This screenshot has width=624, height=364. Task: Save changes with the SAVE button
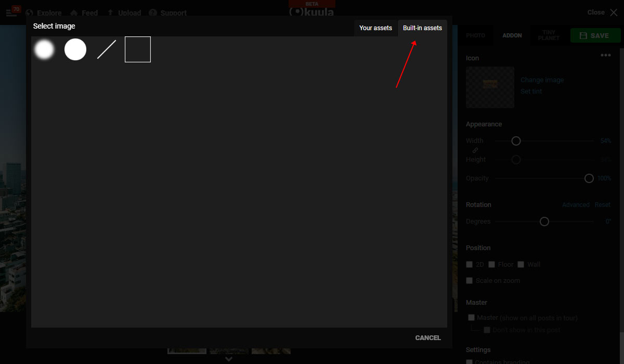[x=595, y=35]
